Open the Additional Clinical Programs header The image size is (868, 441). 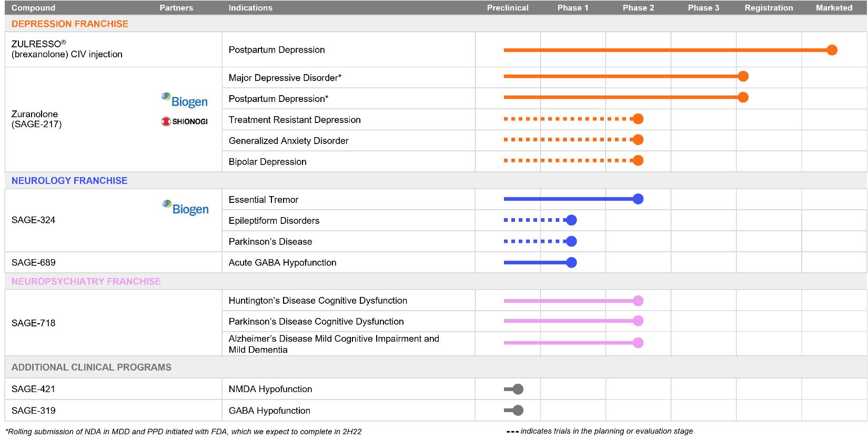(x=92, y=367)
